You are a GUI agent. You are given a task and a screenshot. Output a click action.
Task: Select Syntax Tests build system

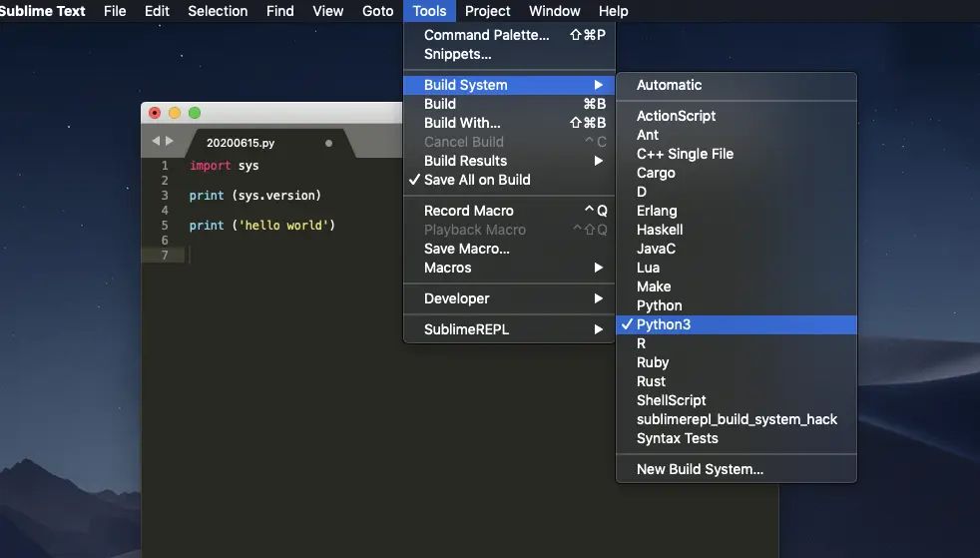[x=736, y=438]
